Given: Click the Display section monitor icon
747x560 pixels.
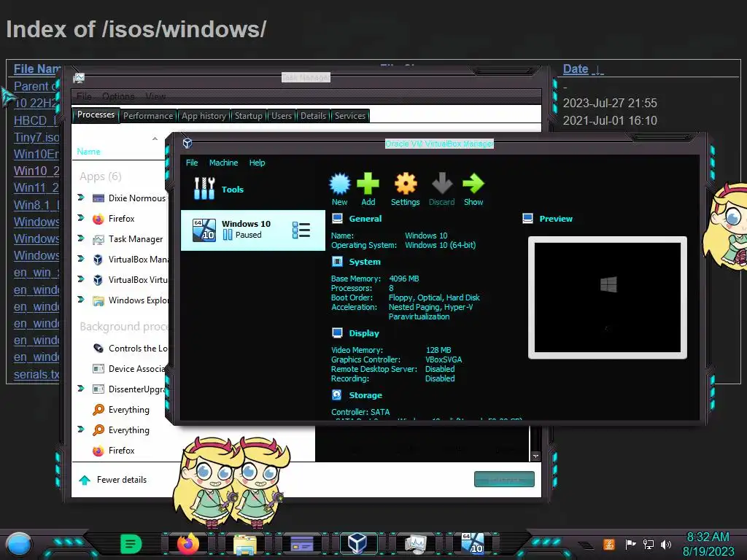Looking at the screenshot, I should point(337,332).
